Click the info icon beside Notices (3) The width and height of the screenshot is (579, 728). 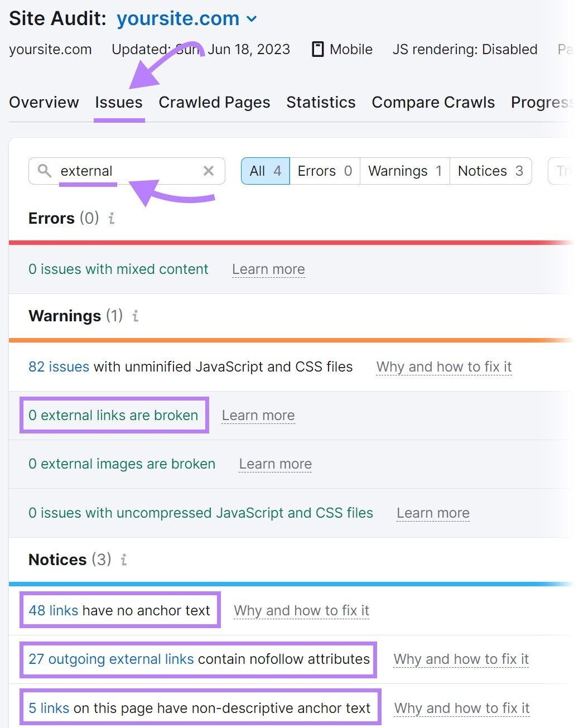pyautogui.click(x=124, y=560)
